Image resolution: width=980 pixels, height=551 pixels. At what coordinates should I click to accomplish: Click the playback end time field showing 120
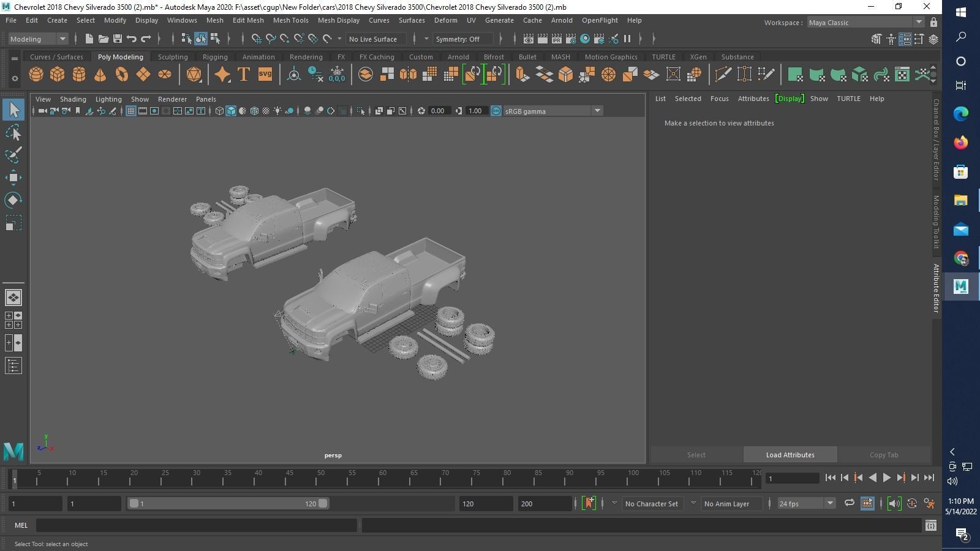486,503
